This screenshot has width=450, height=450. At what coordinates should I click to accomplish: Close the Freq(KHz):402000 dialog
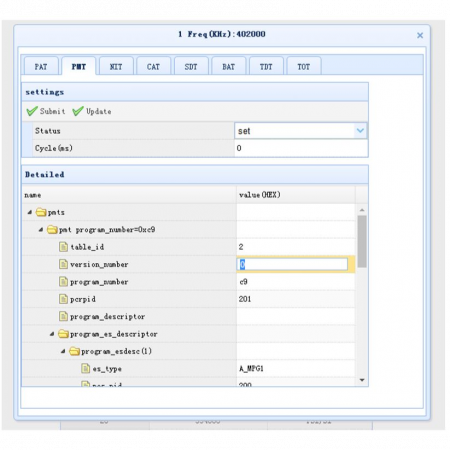click(420, 35)
